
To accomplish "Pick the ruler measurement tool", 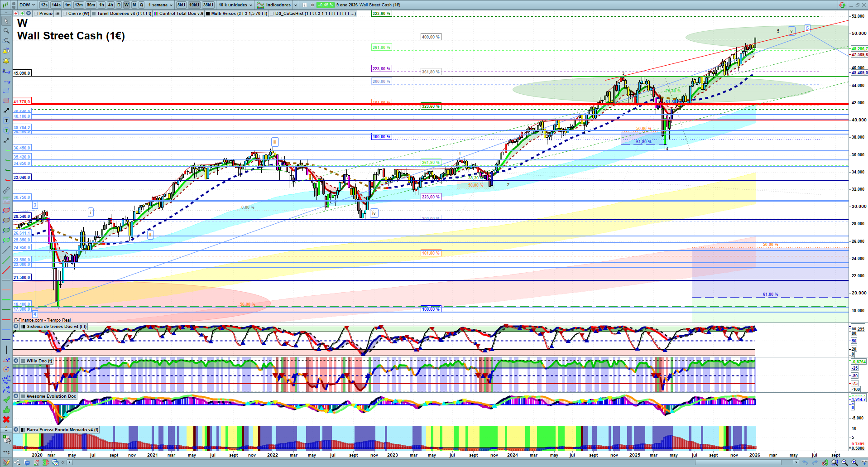I will [6, 191].
